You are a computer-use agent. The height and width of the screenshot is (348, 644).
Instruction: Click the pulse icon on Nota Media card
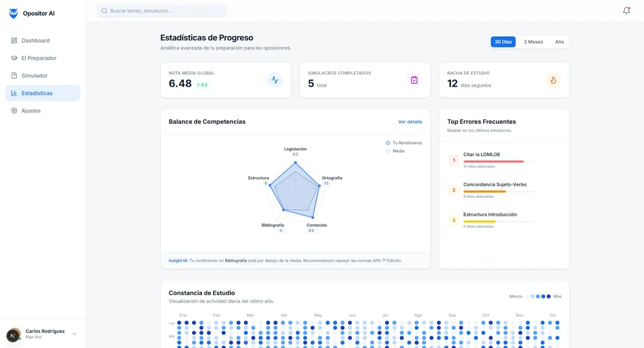pyautogui.click(x=275, y=80)
